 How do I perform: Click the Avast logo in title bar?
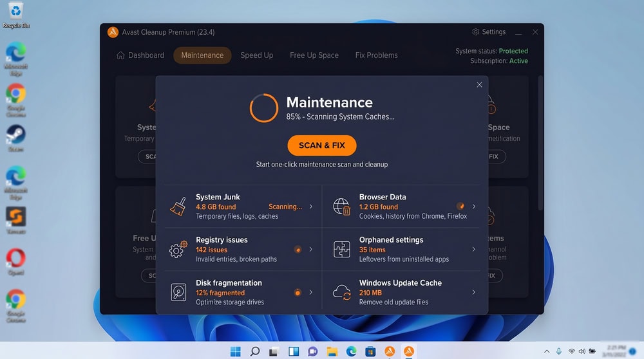(113, 32)
